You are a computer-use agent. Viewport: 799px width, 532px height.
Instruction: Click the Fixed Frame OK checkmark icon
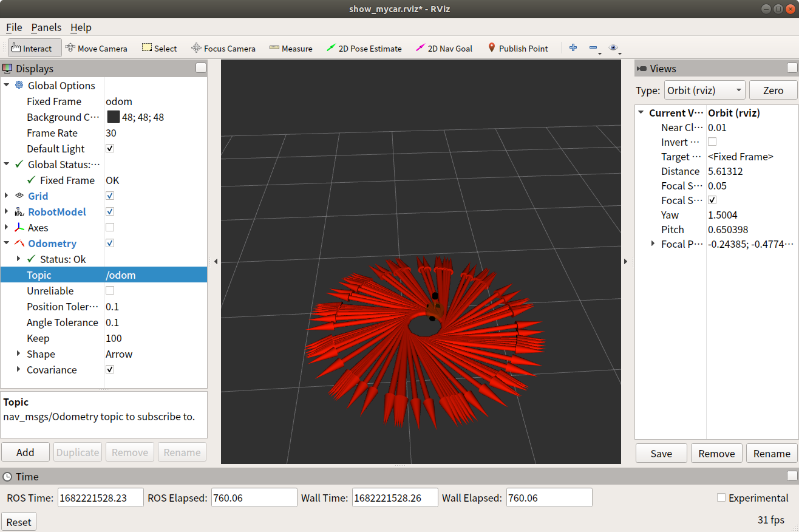click(x=32, y=180)
